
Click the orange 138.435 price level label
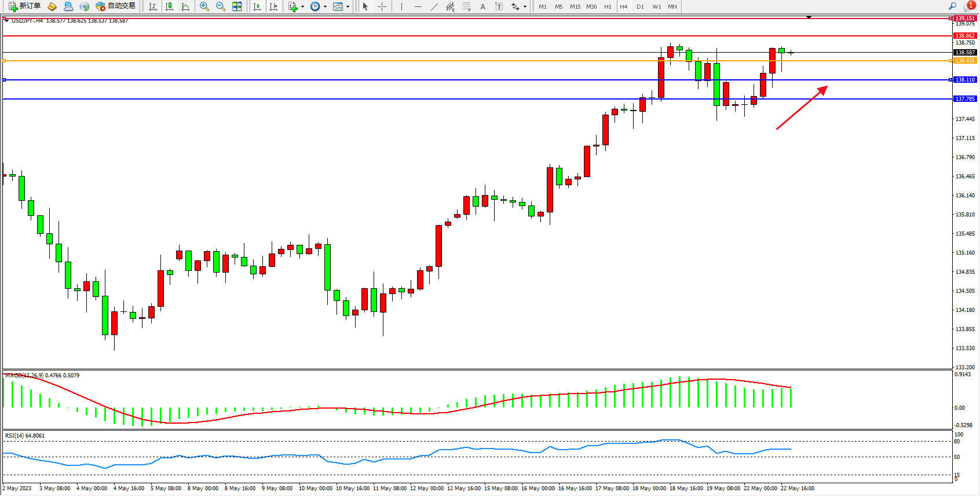pos(965,61)
